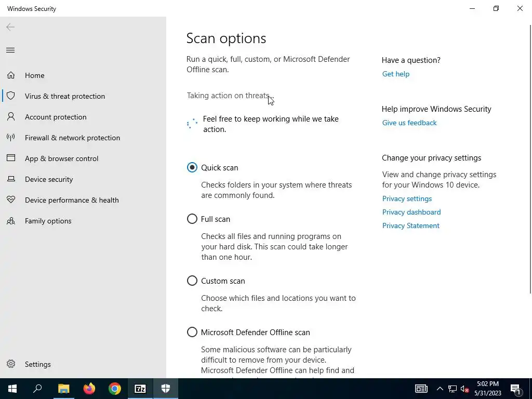This screenshot has width=532, height=399.
Task: Open Virus & threat protection section
Action: click(65, 96)
